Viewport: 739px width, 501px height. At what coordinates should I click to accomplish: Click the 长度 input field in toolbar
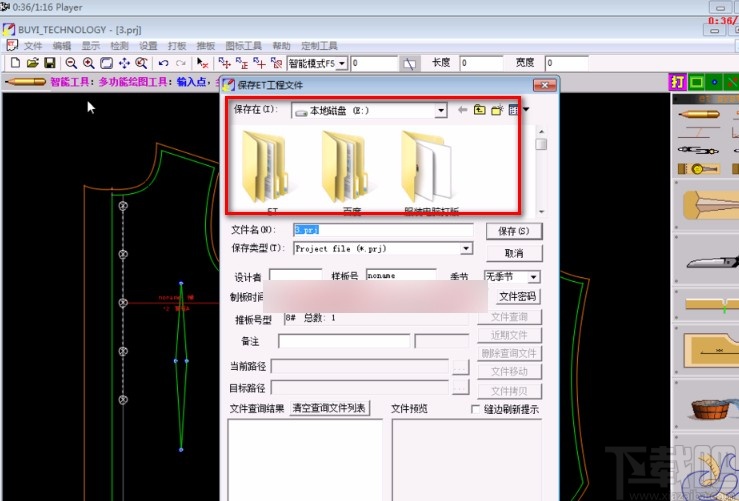482,63
